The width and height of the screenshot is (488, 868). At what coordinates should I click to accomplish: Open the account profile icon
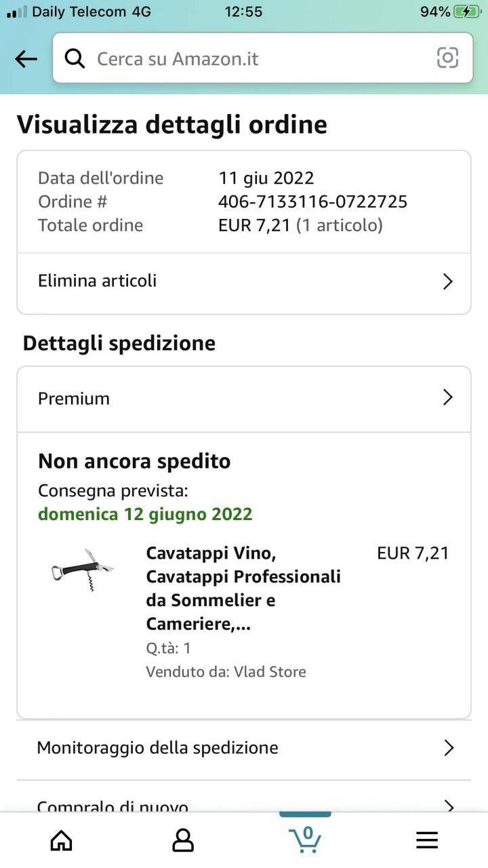point(183,841)
